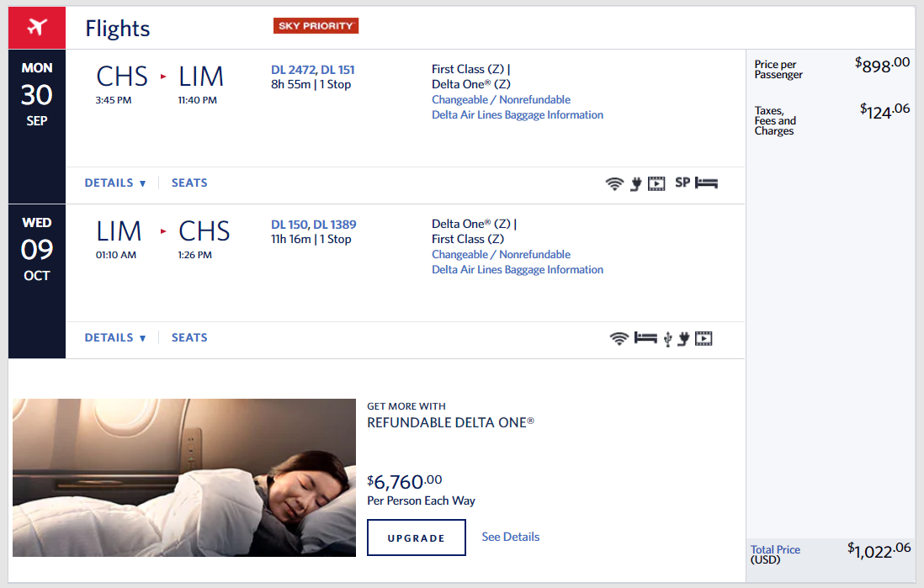Screen dimensions: 924x588
Task: Click the red airplane Flights icon
Action: click(36, 27)
